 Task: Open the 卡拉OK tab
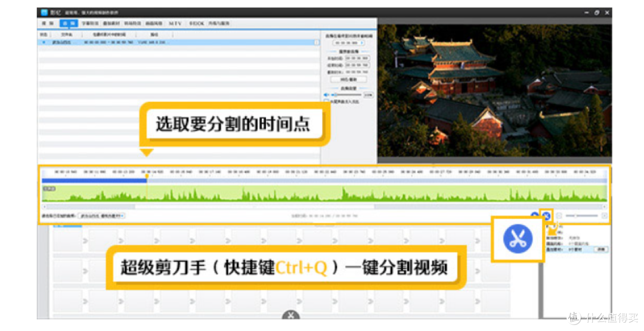[x=196, y=23]
